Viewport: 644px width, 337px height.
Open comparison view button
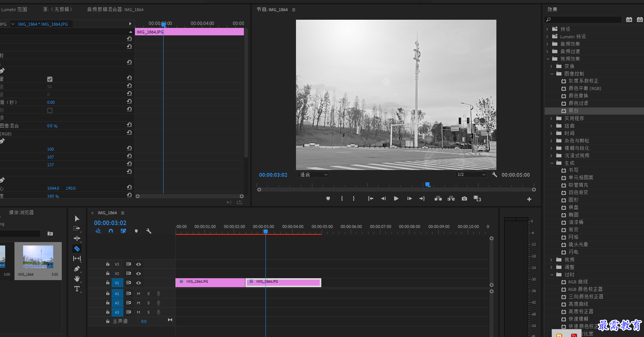pos(477,199)
